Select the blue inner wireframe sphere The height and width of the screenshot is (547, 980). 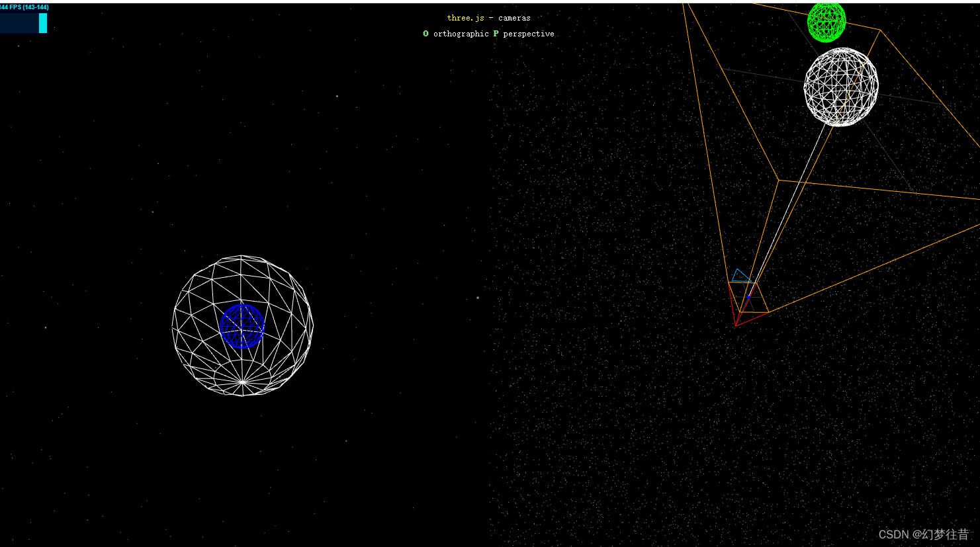pyautogui.click(x=244, y=326)
